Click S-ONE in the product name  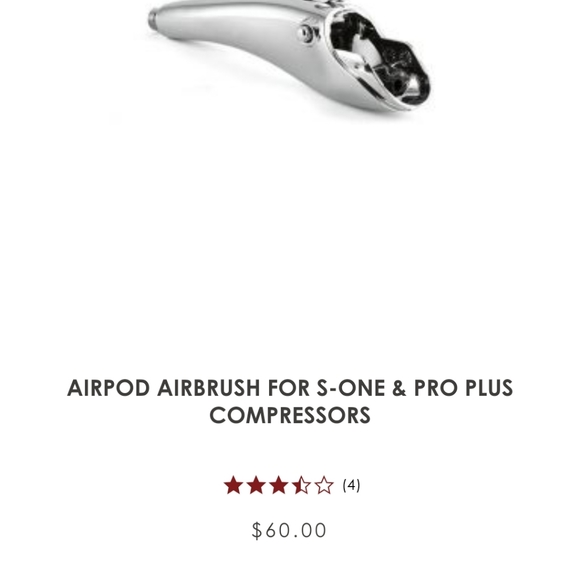pyautogui.click(x=350, y=388)
